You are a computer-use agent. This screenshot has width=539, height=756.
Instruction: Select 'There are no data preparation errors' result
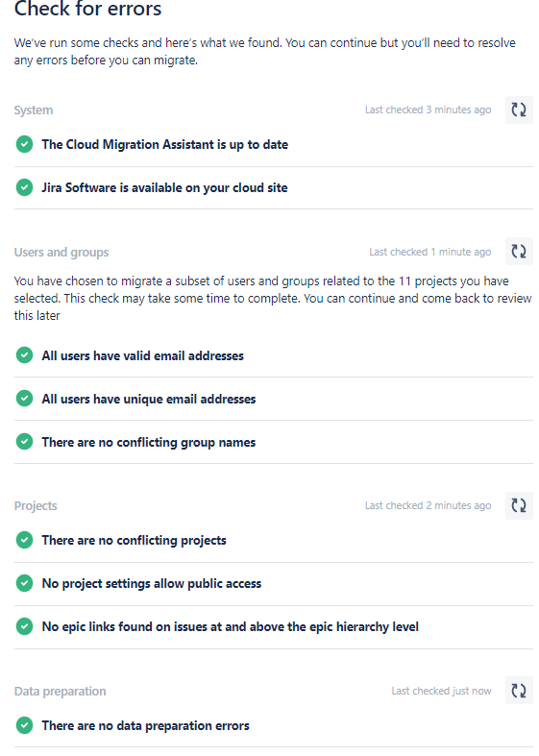coord(146,725)
